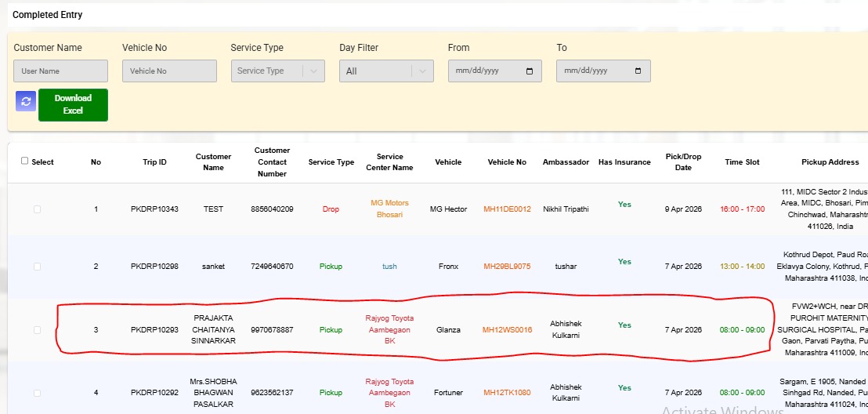Open the From date calendar picker icon

click(x=530, y=71)
